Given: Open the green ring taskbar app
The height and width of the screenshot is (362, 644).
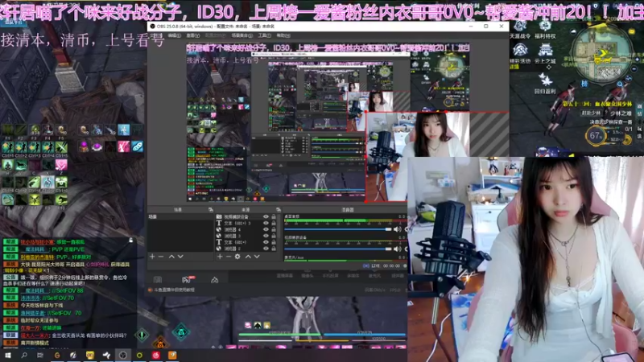Looking at the screenshot, I should click(x=139, y=355).
